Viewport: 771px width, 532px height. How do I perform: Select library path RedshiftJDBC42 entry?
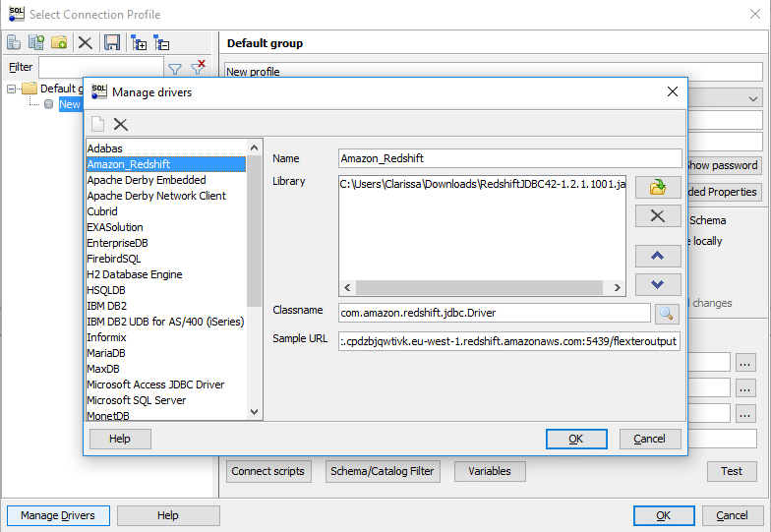482,185
